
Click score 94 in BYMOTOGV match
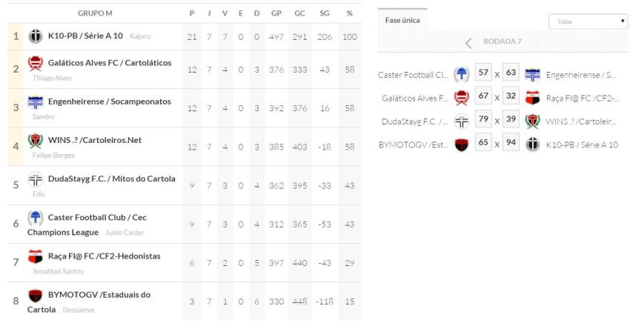point(511,144)
